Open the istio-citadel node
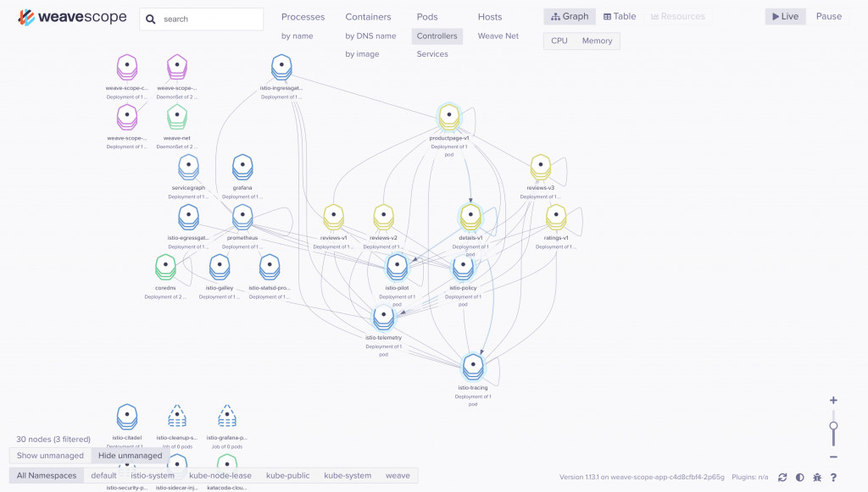Screen dimensions: 868x492 click(127, 417)
